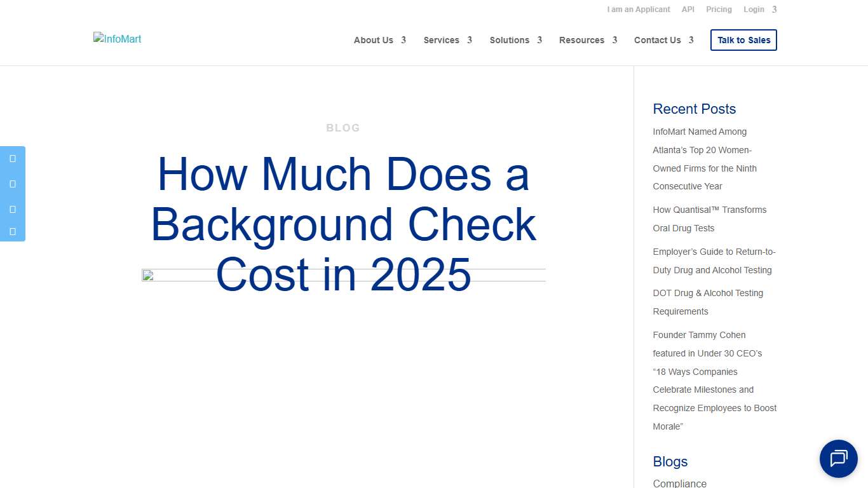
Task: Click the third social share icon in sidebar
Action: coord(12,209)
